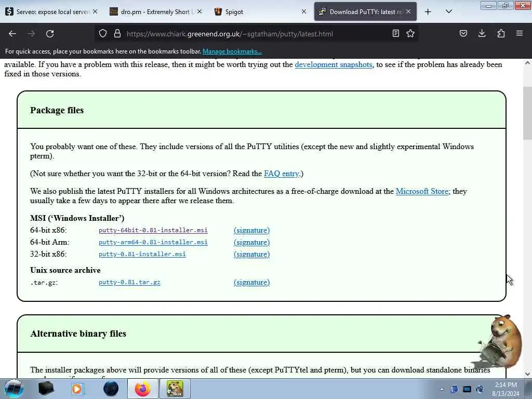Open the FAQ entry link
Screen dimensions: 532x399
[282, 174]
